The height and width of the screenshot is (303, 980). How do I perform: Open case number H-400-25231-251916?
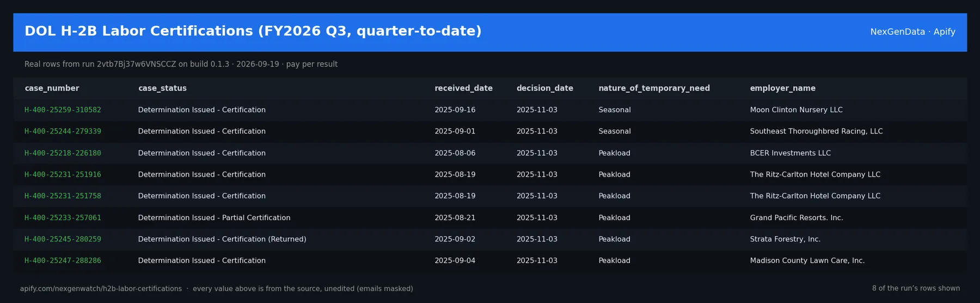(x=63, y=174)
